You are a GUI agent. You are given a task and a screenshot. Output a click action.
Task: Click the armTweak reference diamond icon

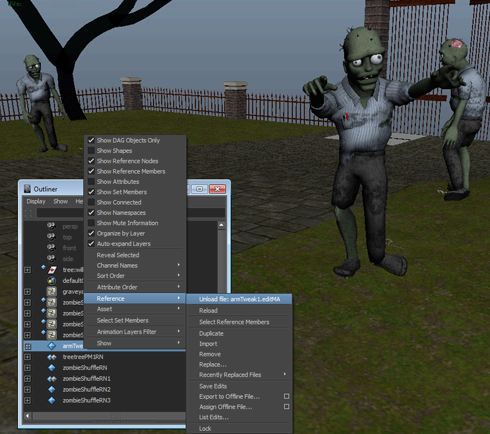[52, 346]
